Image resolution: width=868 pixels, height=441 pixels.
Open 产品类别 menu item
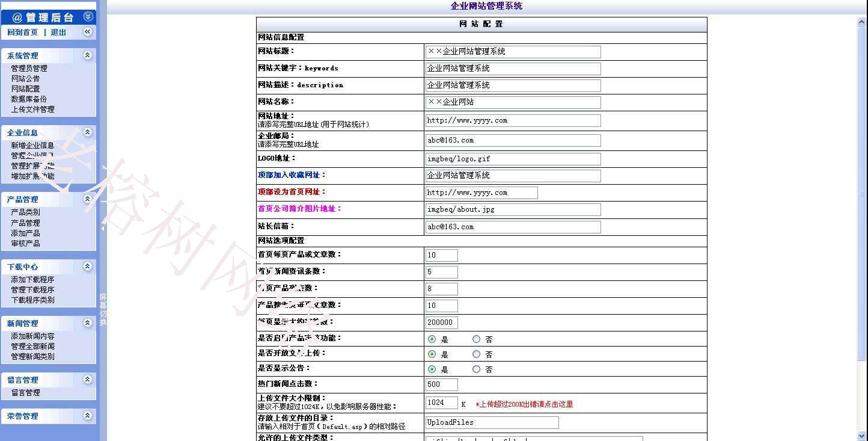(25, 212)
